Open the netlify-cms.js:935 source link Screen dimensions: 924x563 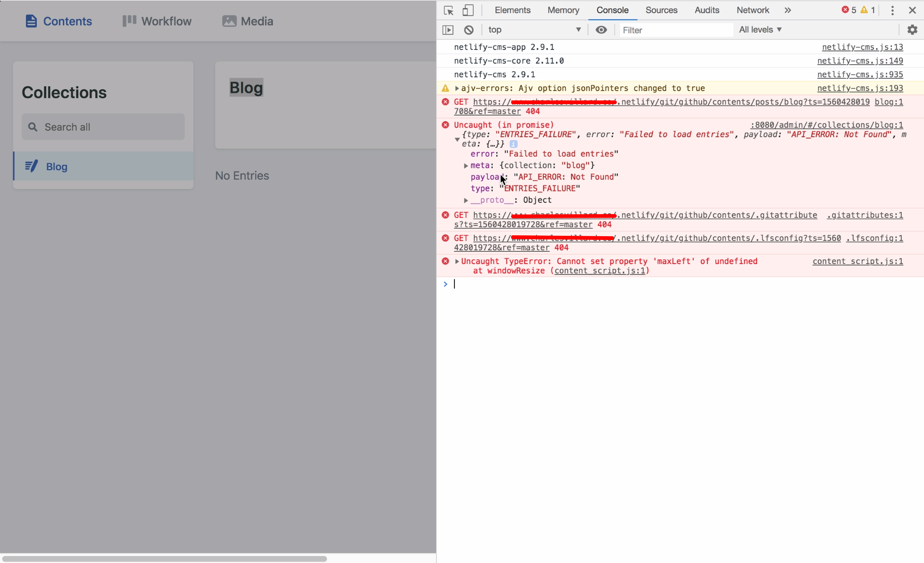pos(860,75)
